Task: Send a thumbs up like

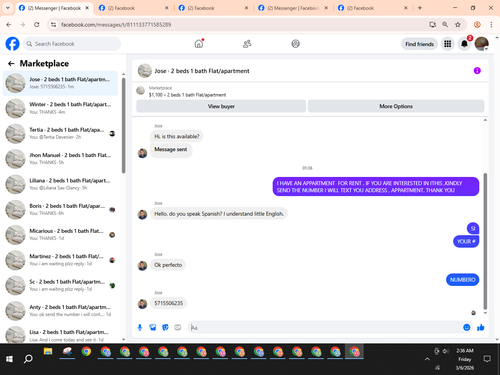Action: click(481, 327)
